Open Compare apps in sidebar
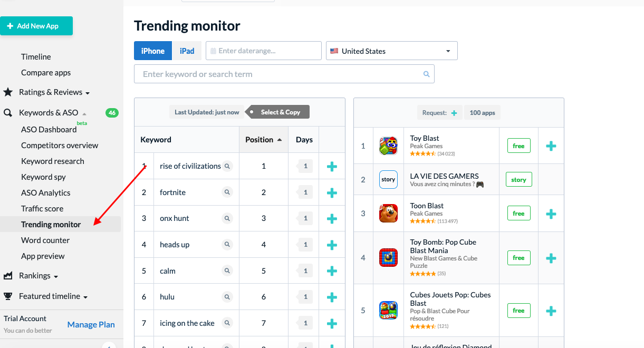The height and width of the screenshot is (348, 644). coord(46,72)
